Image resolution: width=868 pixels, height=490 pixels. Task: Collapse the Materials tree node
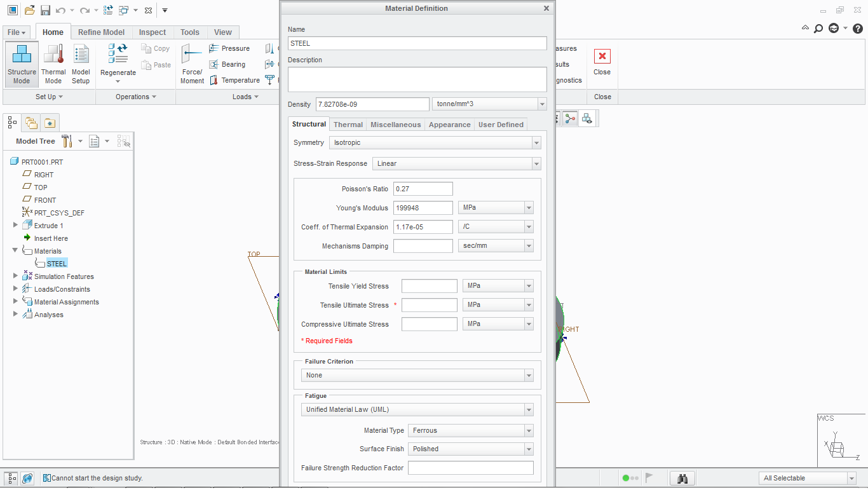(15, 250)
